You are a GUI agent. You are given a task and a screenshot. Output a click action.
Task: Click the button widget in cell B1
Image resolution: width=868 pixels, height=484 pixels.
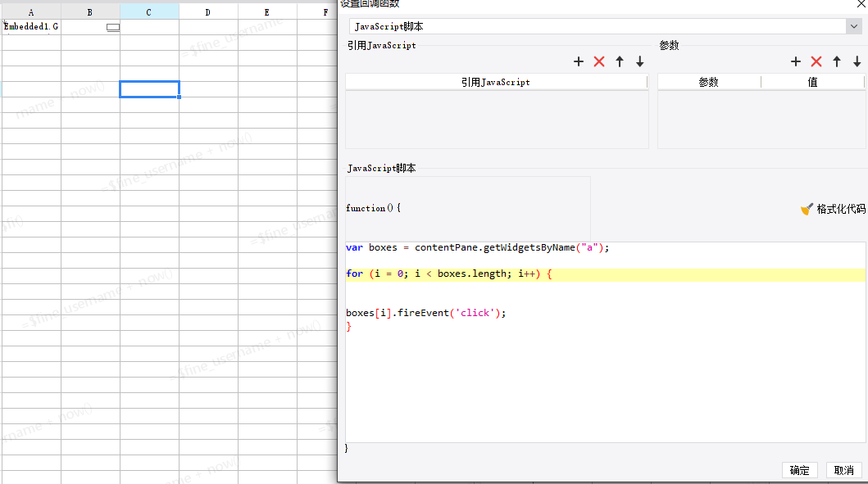[x=113, y=27]
